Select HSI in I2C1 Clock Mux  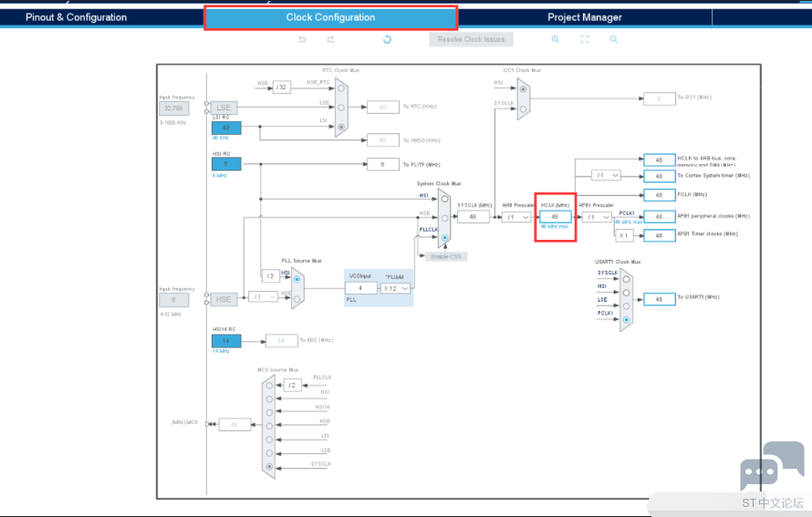click(523, 89)
